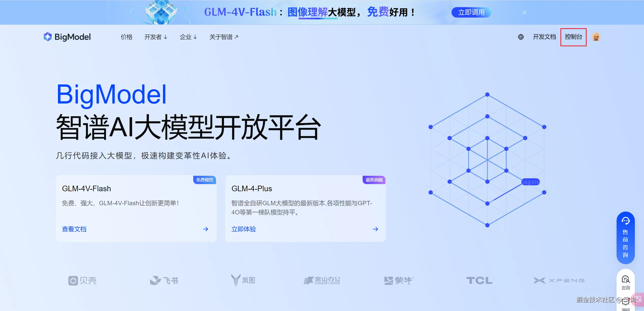Click the 查看文档 link
Image resolution: width=644 pixels, height=311 pixels.
click(74, 229)
